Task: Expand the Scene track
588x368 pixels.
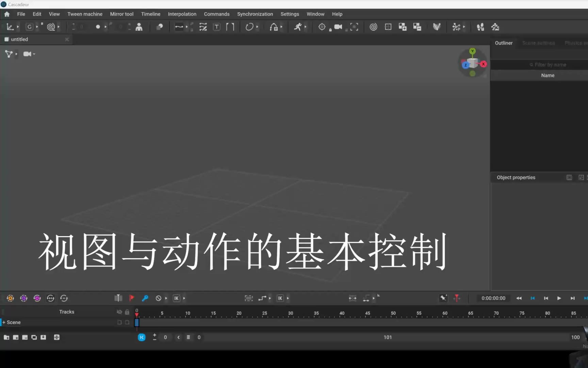Action: (4, 322)
